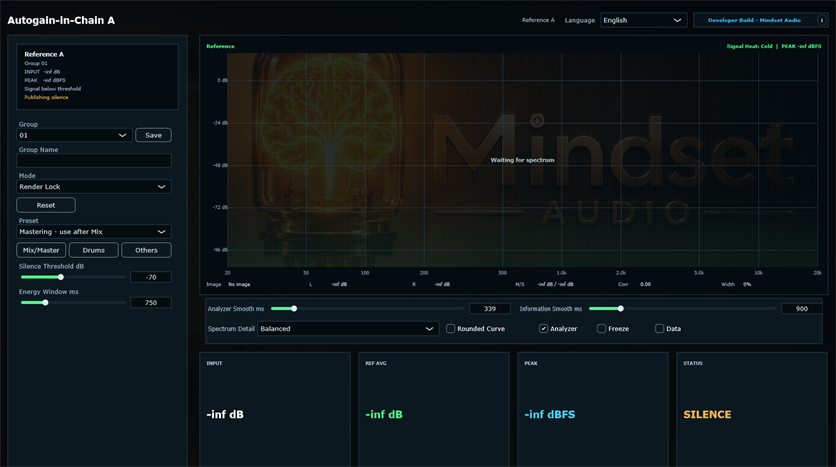Click the Corr 0.00 readout
836x467 pixels.
tap(634, 285)
